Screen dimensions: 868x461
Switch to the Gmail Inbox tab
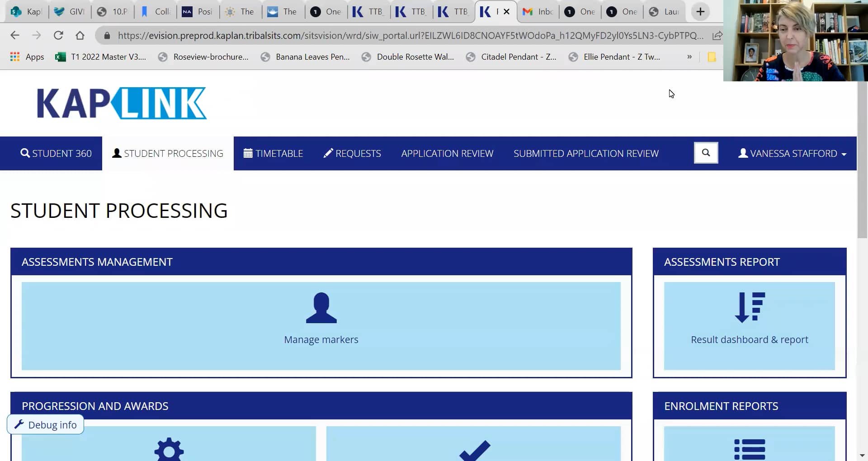pos(537,11)
